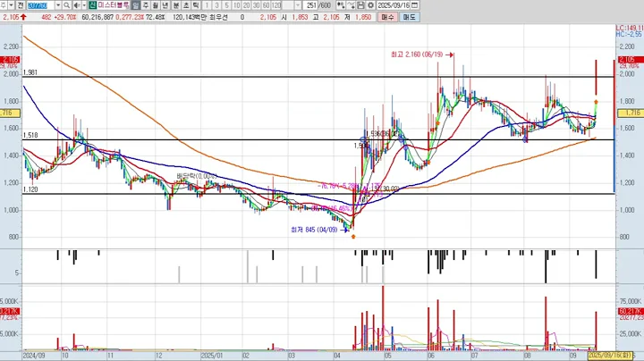Click the 매도 sell button
The width and height of the screenshot is (644, 361).
(409, 17)
